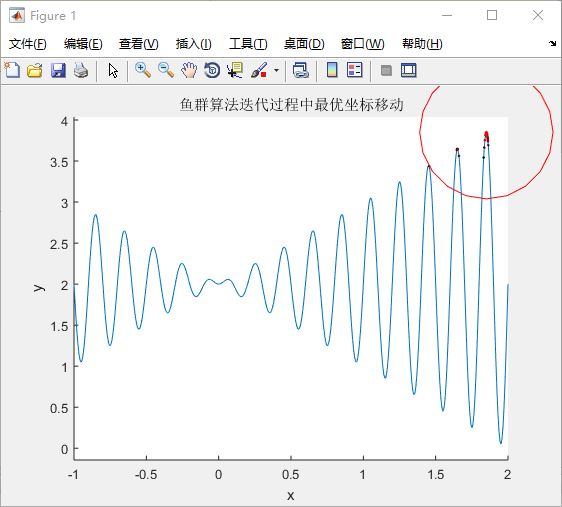Enable the Pan hand tool

[x=189, y=70]
